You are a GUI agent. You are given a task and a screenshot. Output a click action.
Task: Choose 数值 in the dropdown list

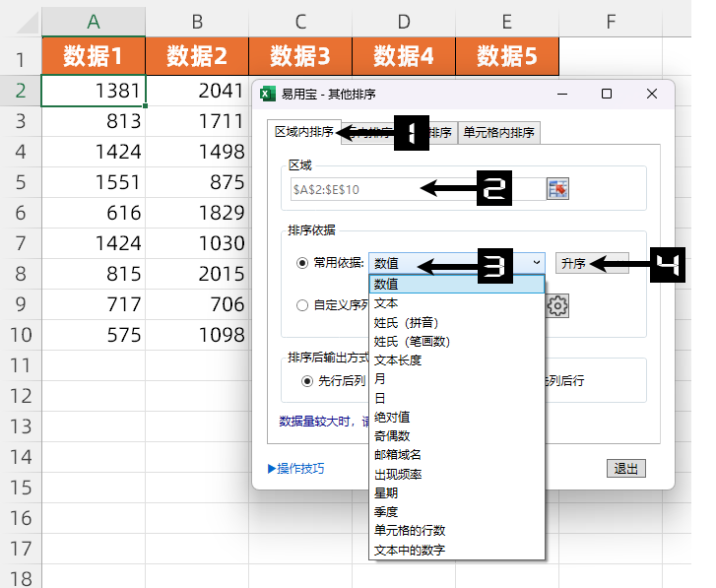457,284
